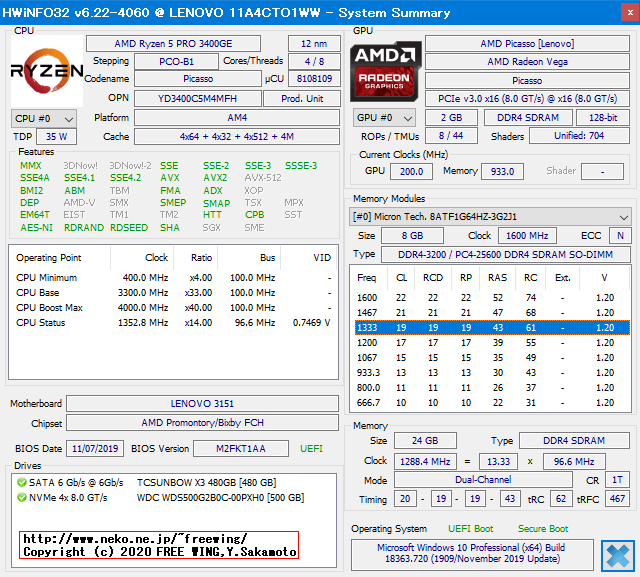Click the CPU Status row
Viewport: 640px width, 577px height.
(173, 323)
